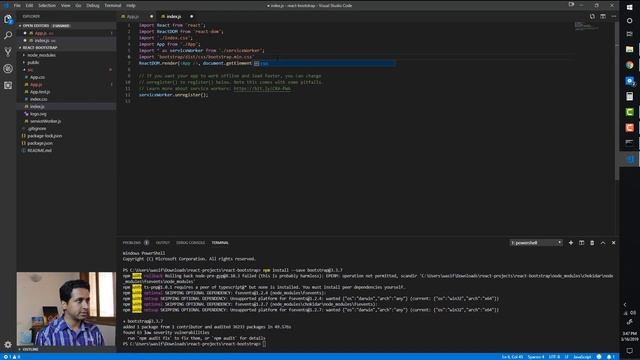Click the unsaved dot on index.js tab
The height and width of the screenshot is (360, 640).
[191, 16]
